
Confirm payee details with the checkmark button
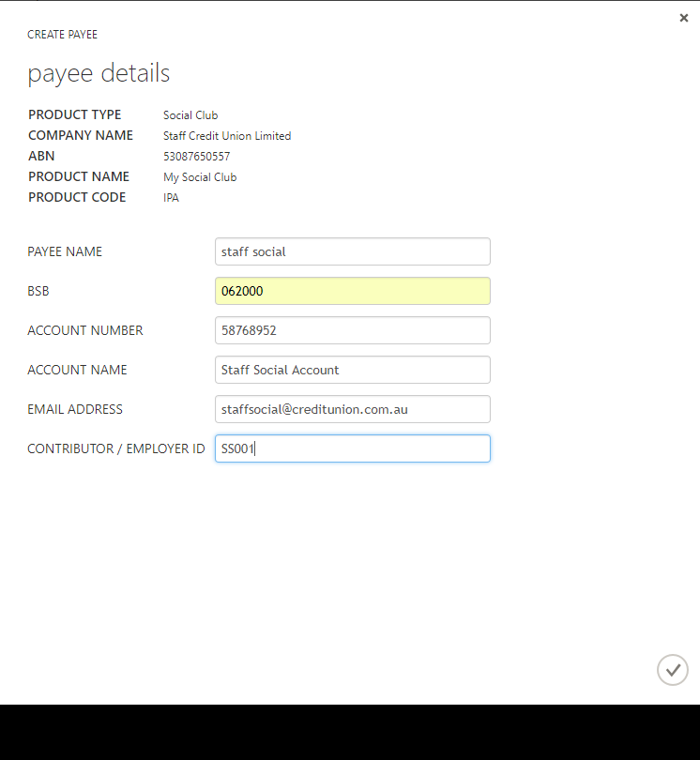pos(673,670)
